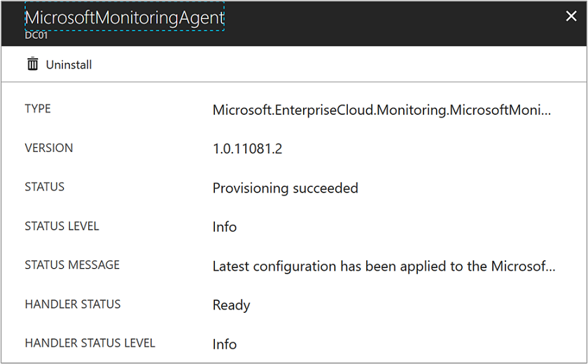Click the DC01 subtitle label
Screen dimensions: 588x364
tap(36, 35)
